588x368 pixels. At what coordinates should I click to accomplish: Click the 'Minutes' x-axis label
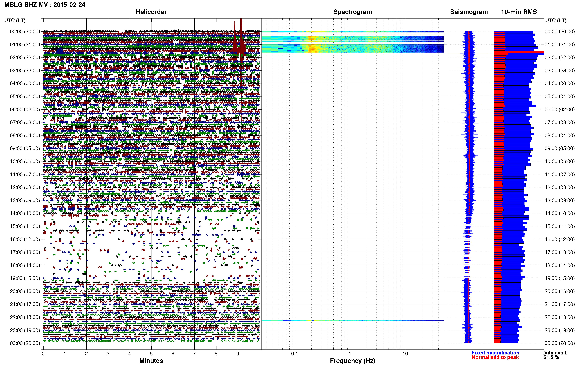(x=151, y=361)
